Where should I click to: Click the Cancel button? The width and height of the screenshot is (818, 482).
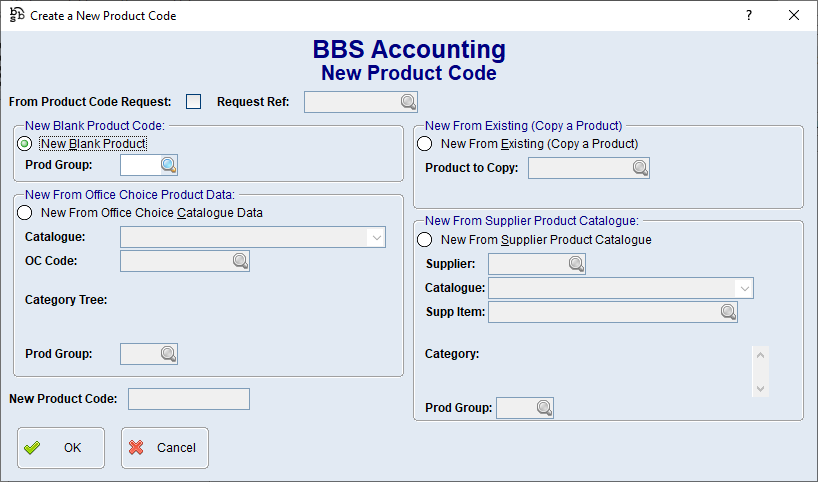click(165, 448)
